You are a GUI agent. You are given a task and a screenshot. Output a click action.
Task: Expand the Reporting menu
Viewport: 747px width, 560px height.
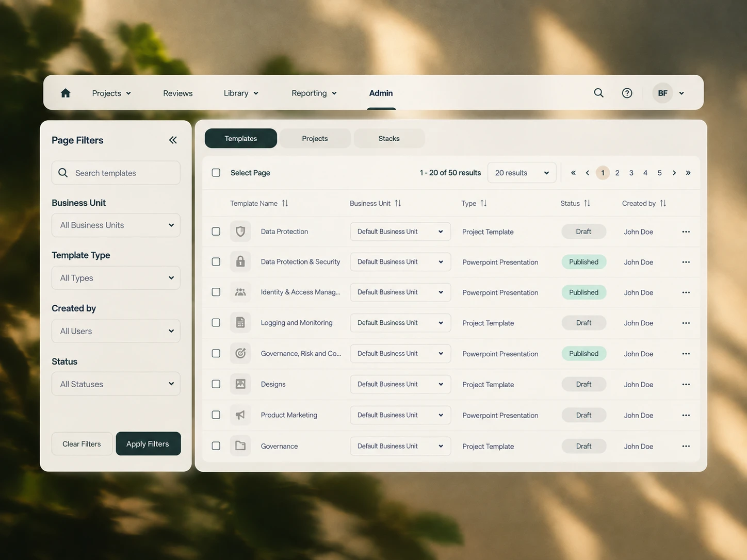[x=314, y=93]
